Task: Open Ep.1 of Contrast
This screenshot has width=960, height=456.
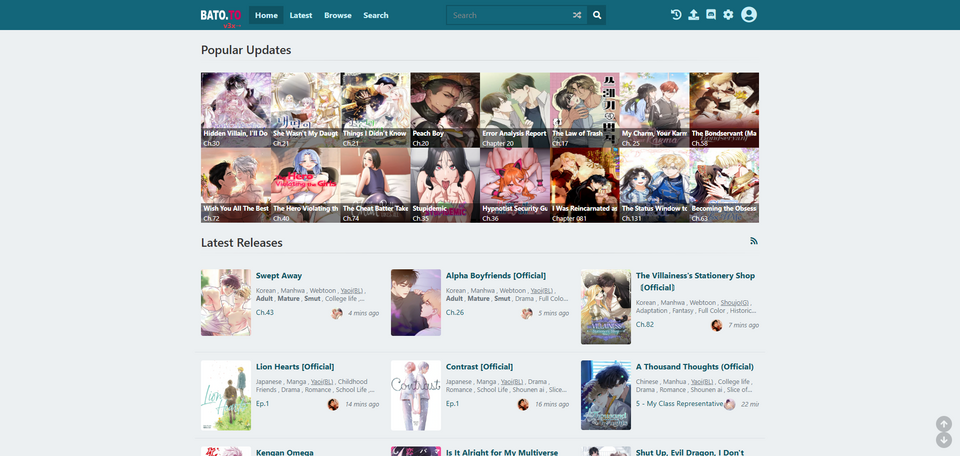Action: pyautogui.click(x=452, y=403)
